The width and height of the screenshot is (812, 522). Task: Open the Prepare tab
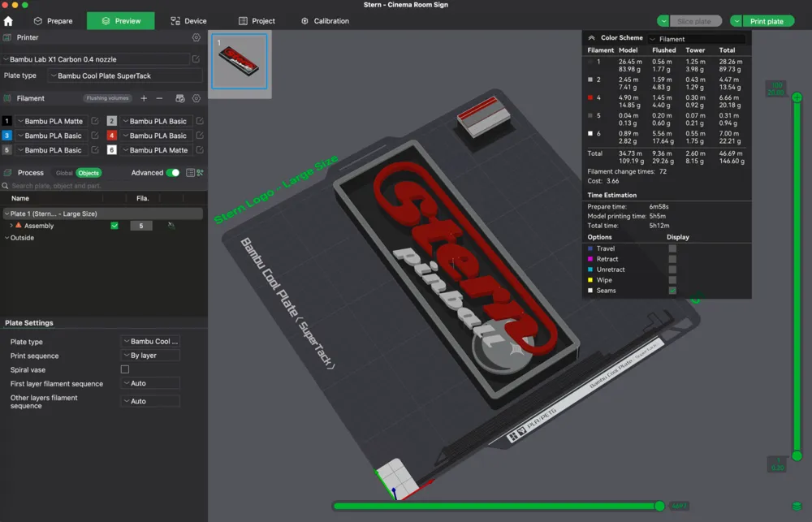click(x=53, y=21)
